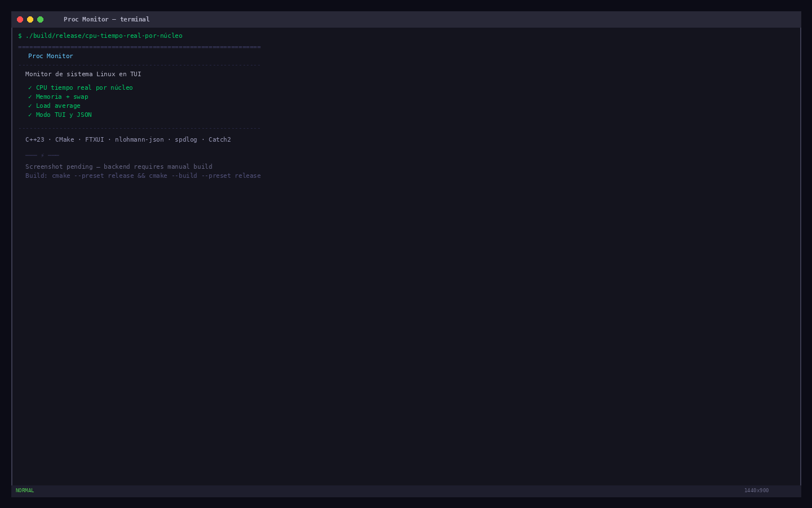Image resolution: width=812 pixels, height=508 pixels.
Task: Click the 'Load average' line
Action: (x=54, y=106)
